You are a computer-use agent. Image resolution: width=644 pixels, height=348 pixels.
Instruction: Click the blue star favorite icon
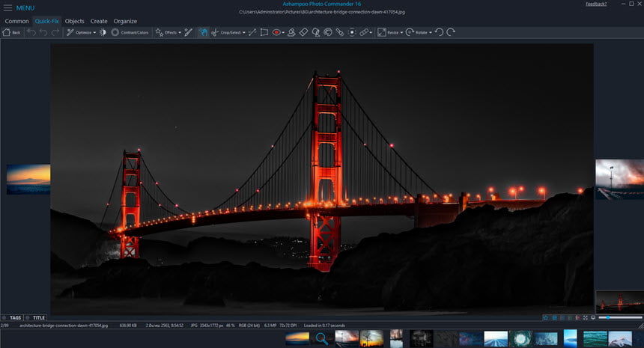546,317
